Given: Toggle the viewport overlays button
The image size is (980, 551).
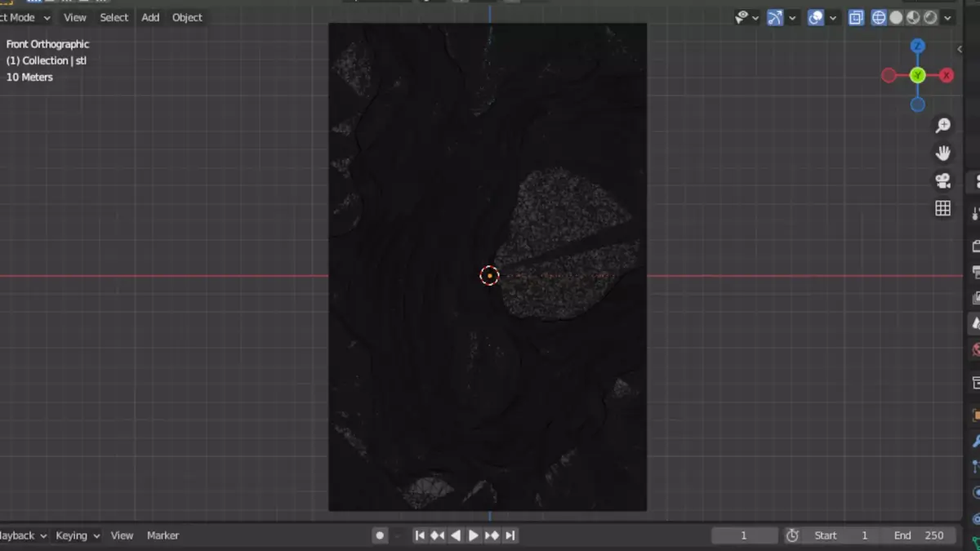Looking at the screenshot, I should coord(815,17).
